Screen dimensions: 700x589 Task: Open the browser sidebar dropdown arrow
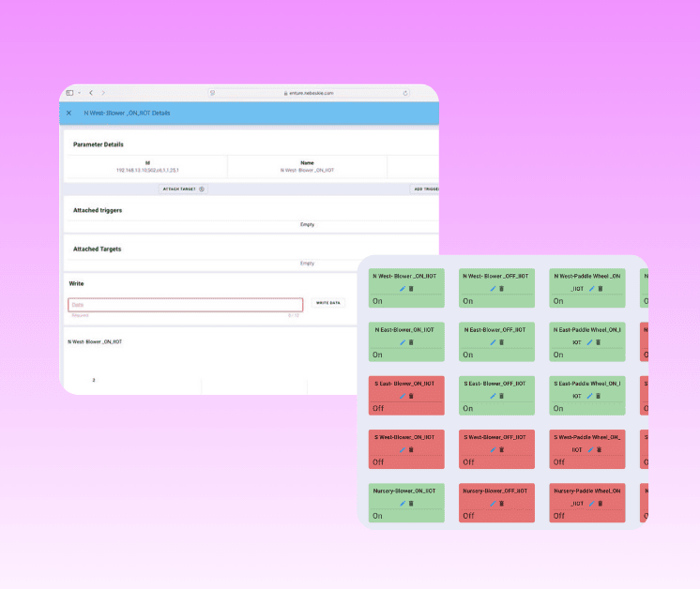(79, 93)
